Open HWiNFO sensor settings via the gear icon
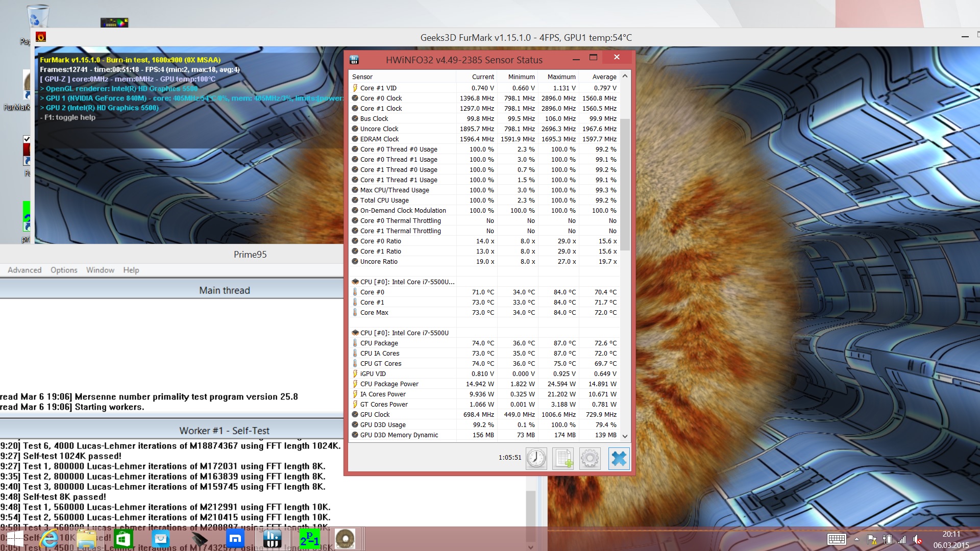Screen dimensions: 980x551 (x=590, y=458)
